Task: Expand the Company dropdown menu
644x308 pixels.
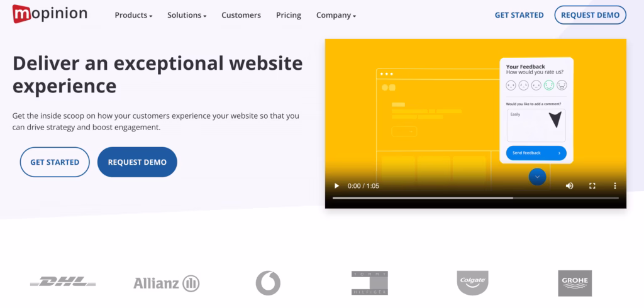Action: point(336,15)
